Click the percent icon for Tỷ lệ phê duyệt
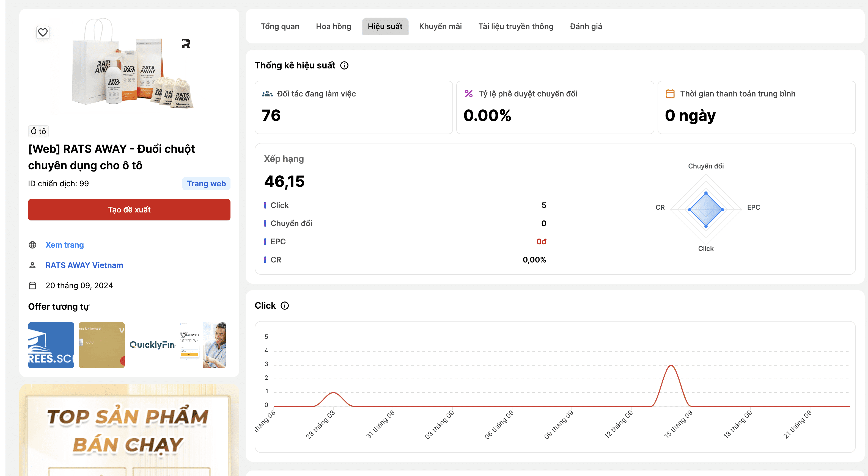Screen dimensions: 868x476 tap(469, 94)
